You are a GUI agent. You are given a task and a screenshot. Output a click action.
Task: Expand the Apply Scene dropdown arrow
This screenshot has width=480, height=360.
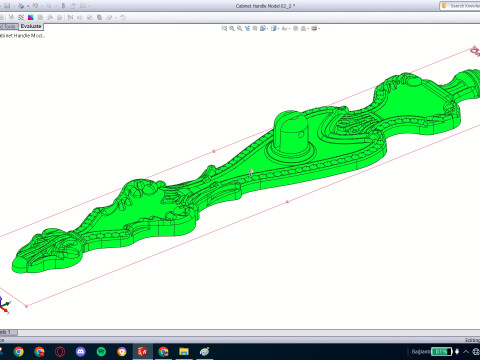307,29
